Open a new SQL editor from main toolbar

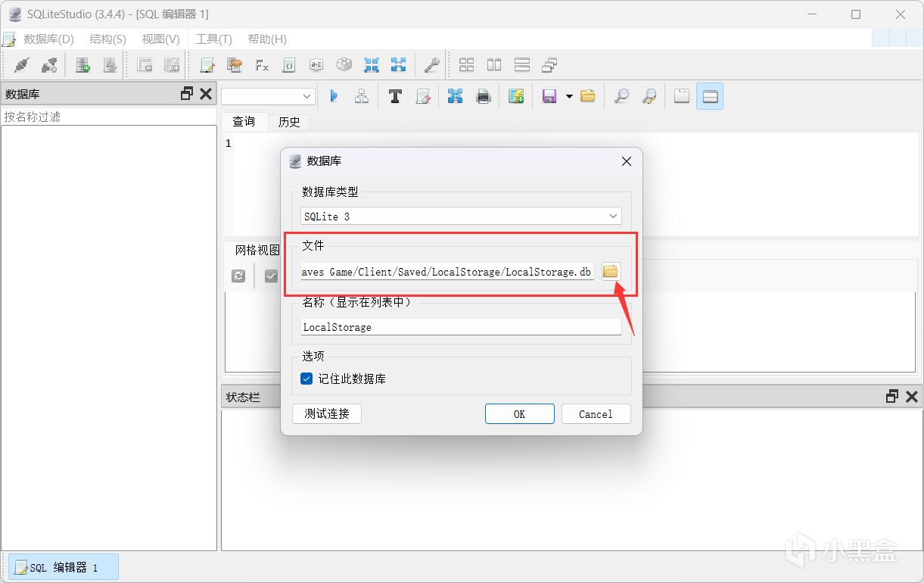click(x=207, y=66)
